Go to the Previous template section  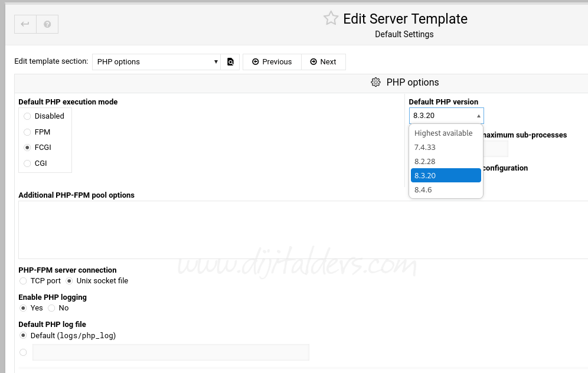(272, 62)
